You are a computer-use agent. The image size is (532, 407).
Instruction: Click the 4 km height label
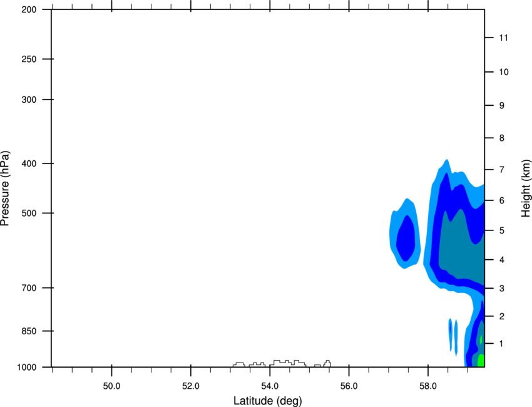502,260
